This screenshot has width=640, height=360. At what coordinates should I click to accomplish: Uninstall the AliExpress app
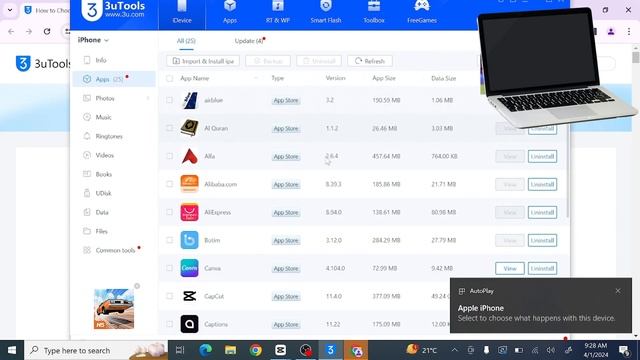tap(542, 212)
